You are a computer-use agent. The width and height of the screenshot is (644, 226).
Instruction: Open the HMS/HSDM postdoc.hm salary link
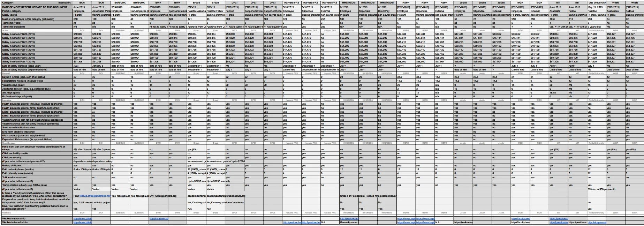click(x=349, y=219)
